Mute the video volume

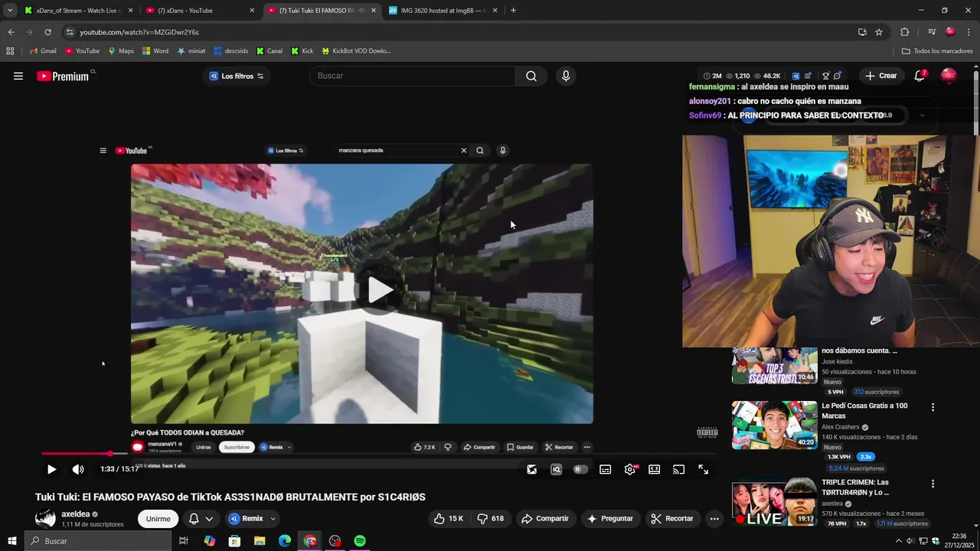tap(78, 469)
